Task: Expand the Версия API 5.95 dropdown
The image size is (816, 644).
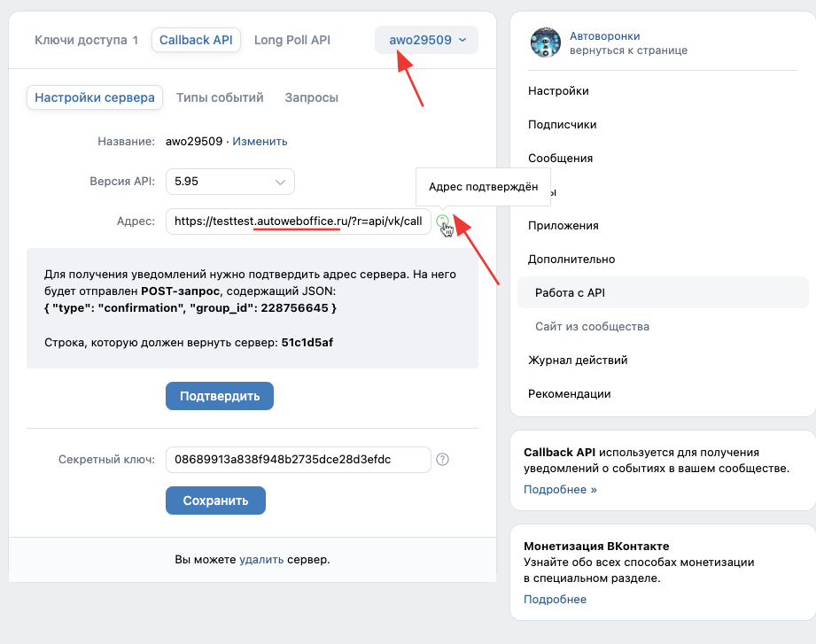Action: point(230,182)
